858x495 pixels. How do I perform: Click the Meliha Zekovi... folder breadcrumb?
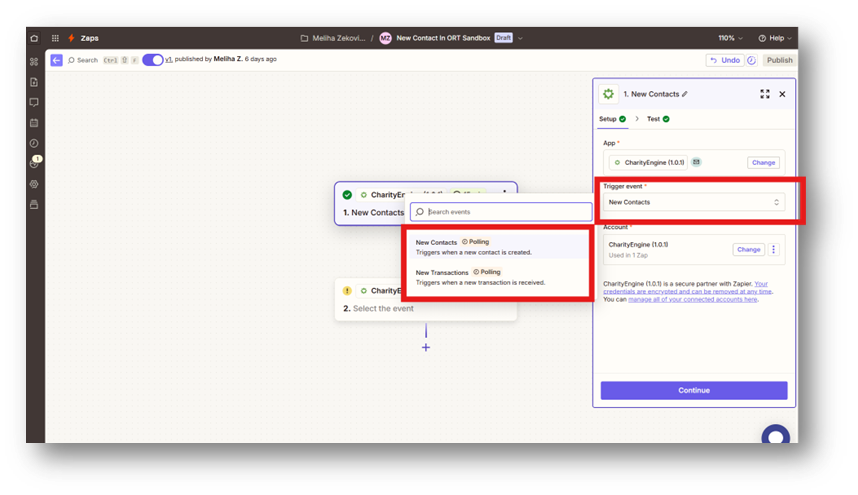339,38
